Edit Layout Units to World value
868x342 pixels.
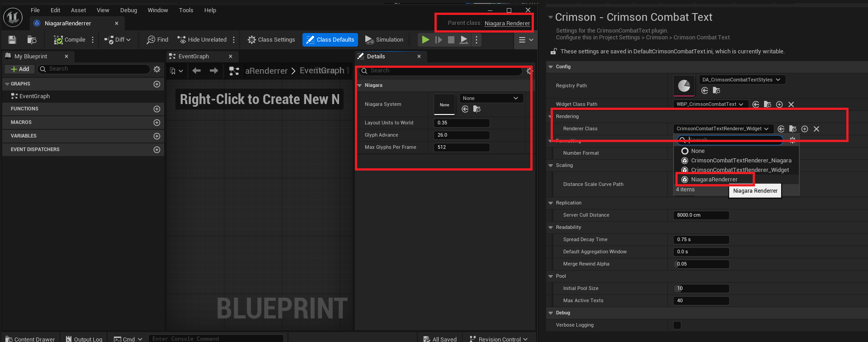click(462, 123)
